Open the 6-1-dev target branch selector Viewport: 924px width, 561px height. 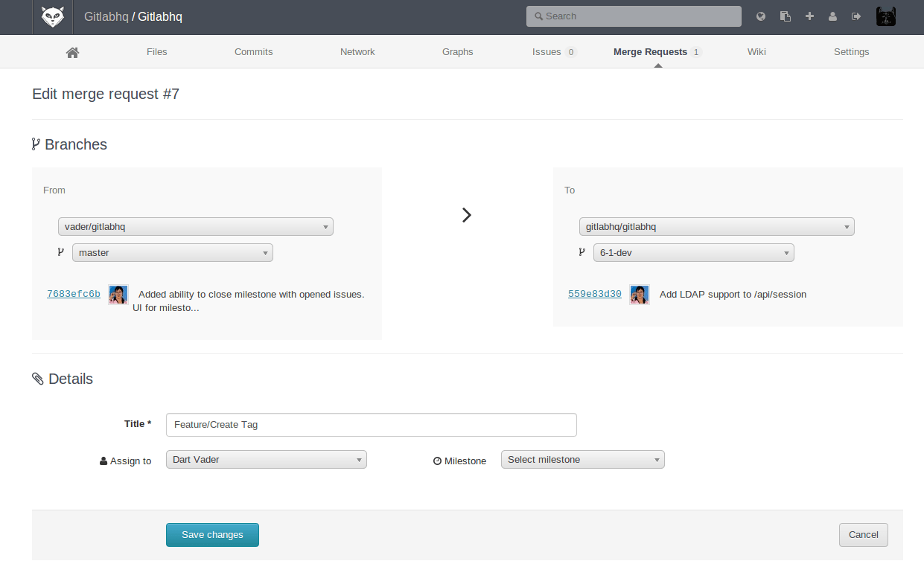(x=693, y=252)
